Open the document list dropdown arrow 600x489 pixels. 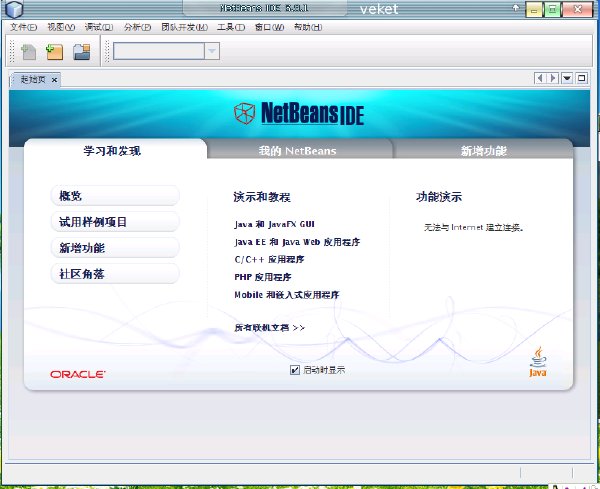coord(567,78)
